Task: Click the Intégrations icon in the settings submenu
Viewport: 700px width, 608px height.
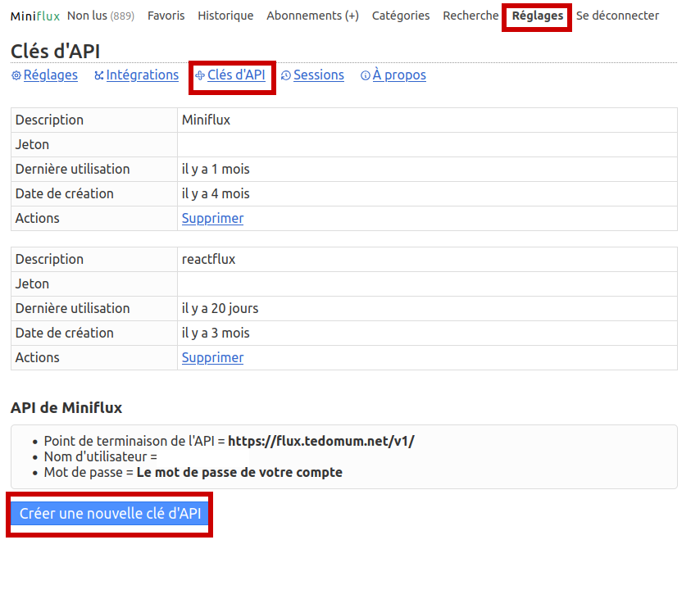Action: [x=99, y=75]
